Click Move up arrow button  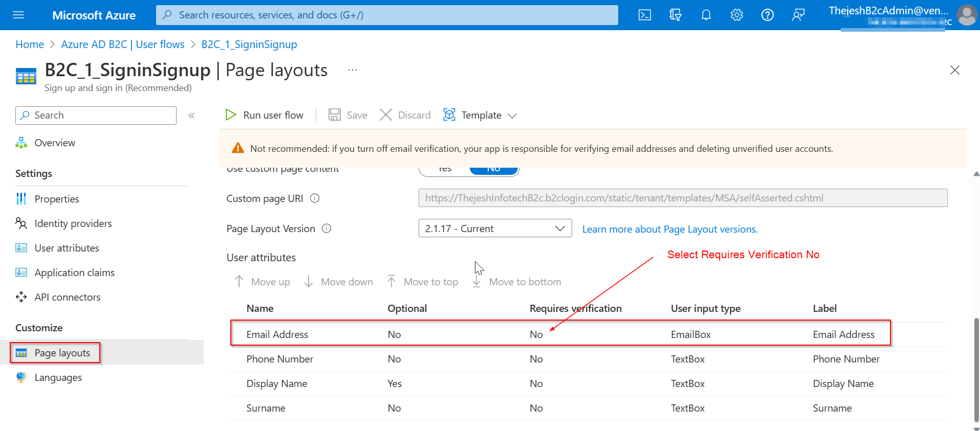(262, 282)
